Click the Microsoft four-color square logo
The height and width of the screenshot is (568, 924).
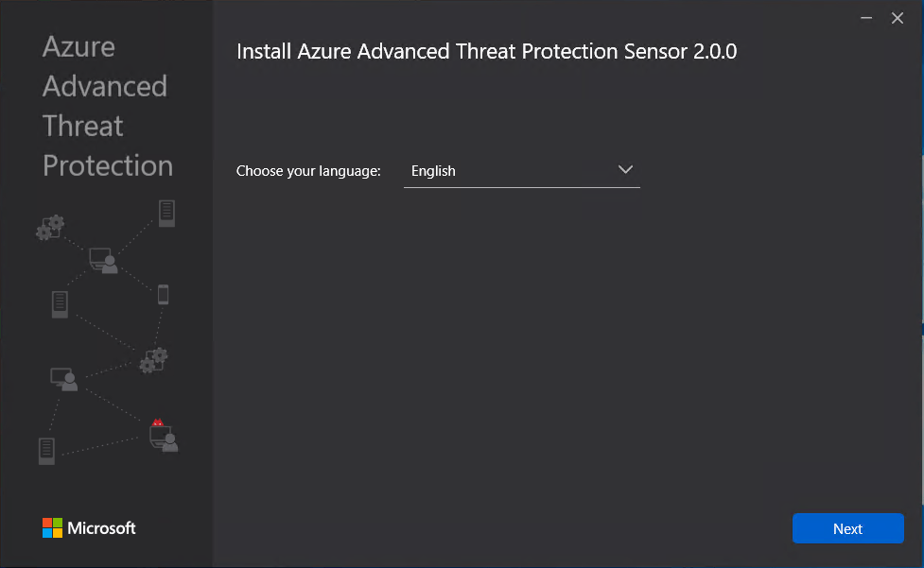52,527
